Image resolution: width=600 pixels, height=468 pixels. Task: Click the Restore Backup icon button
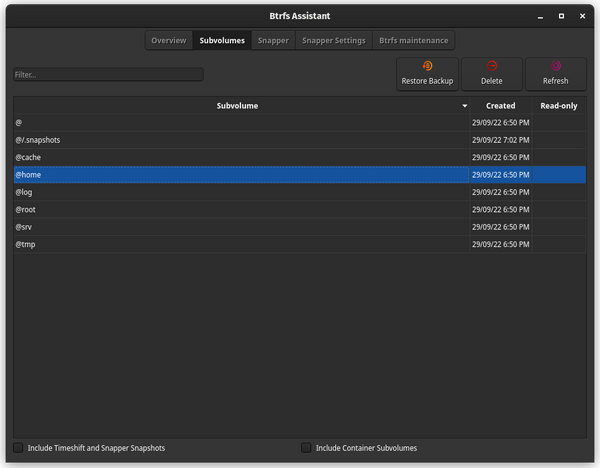coord(427,73)
